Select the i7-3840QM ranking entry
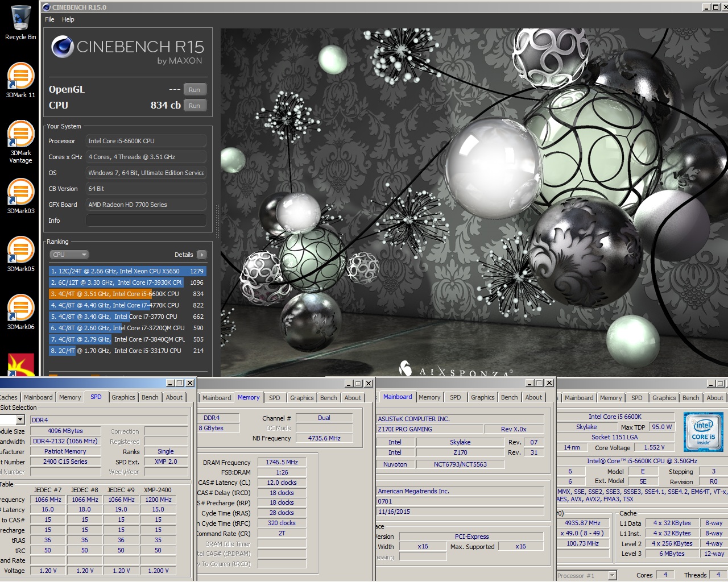728x582 pixels. [x=127, y=339]
